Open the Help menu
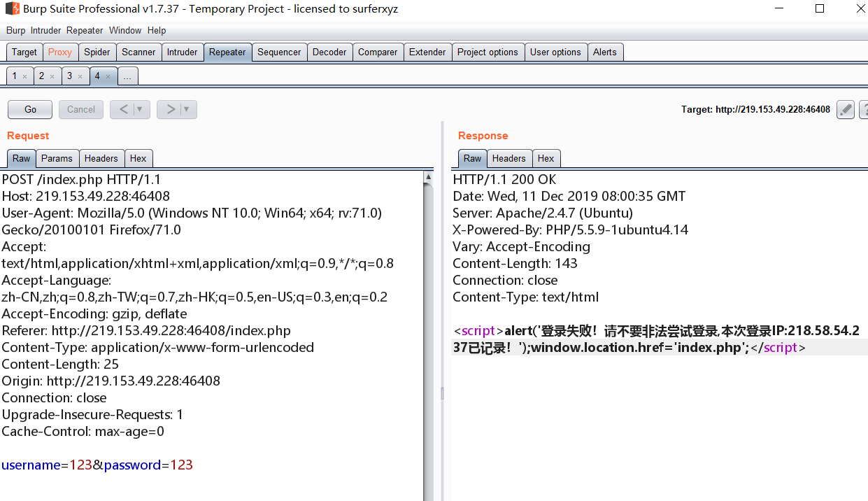 (x=157, y=30)
